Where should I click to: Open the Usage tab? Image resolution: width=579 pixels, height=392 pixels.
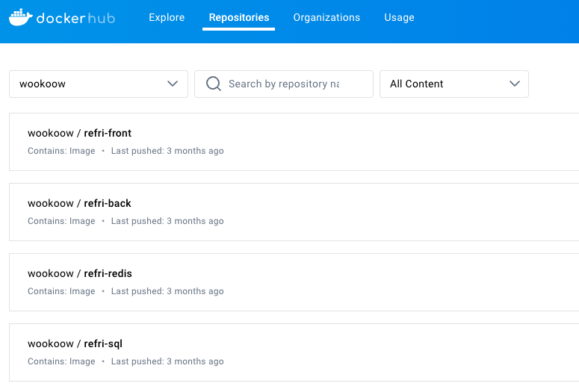399,17
